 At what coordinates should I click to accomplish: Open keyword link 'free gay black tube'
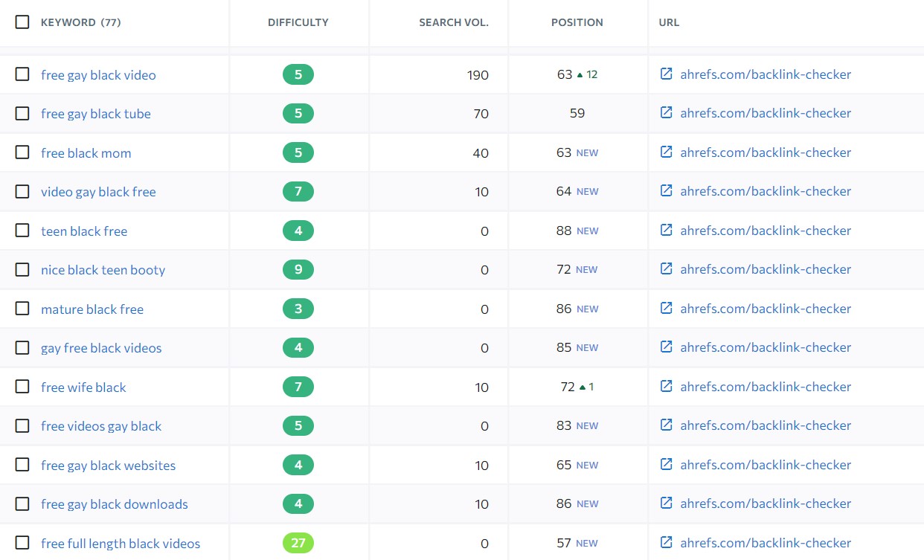[96, 114]
